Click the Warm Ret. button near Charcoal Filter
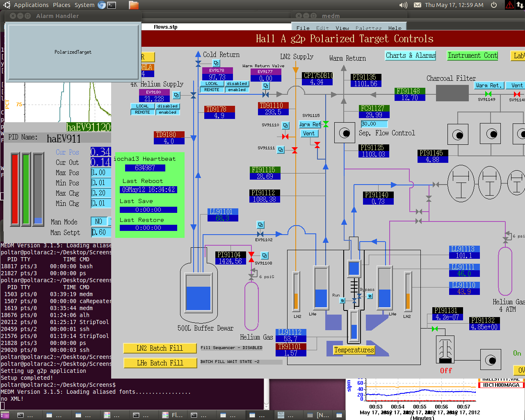Viewport: 525px width, 420px height. coord(488,85)
